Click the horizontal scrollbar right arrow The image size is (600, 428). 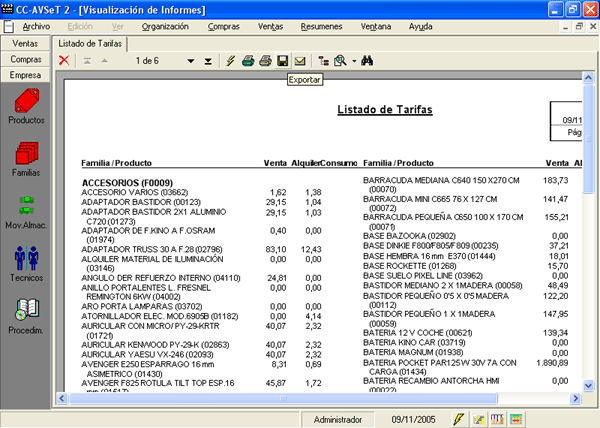(x=575, y=399)
